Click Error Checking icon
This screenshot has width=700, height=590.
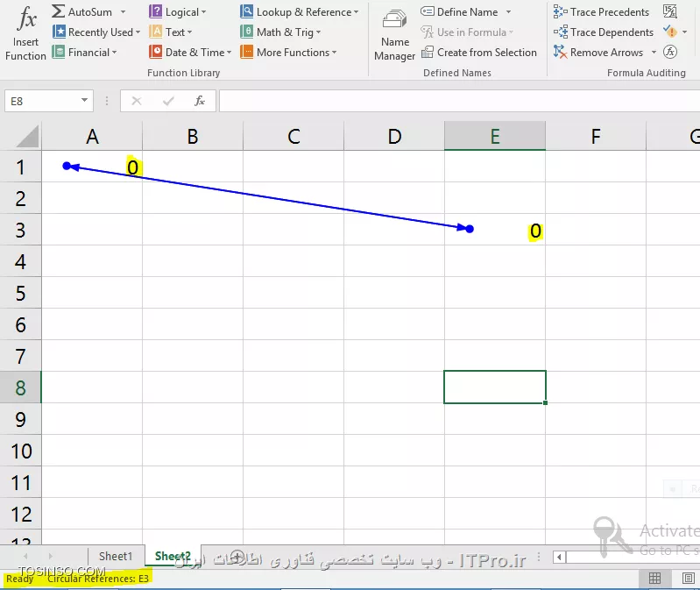670,32
